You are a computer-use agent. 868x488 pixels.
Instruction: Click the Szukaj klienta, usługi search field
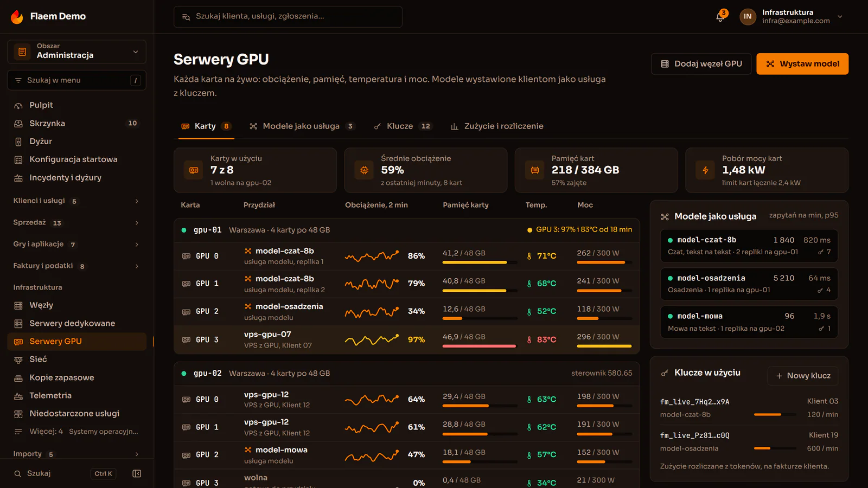coord(288,17)
